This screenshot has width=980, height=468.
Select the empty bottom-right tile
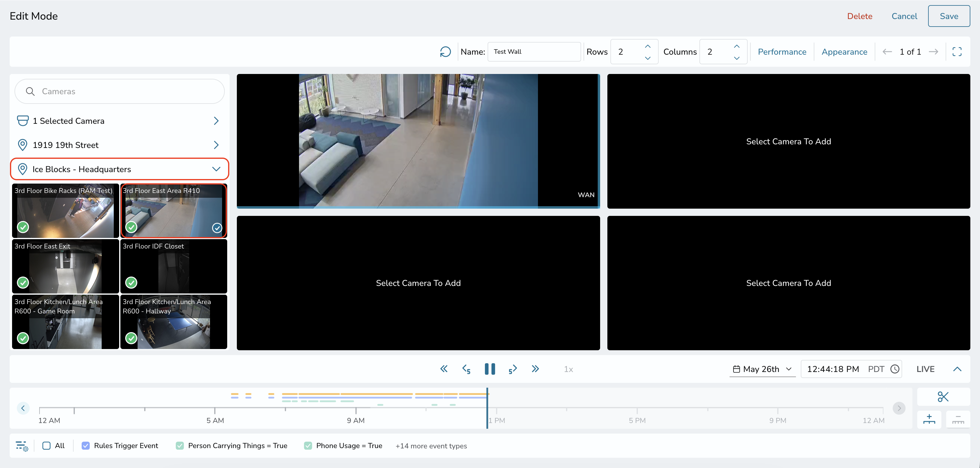(x=789, y=283)
